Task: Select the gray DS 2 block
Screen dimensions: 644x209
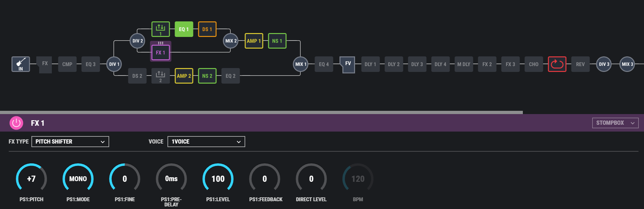Action: point(137,76)
